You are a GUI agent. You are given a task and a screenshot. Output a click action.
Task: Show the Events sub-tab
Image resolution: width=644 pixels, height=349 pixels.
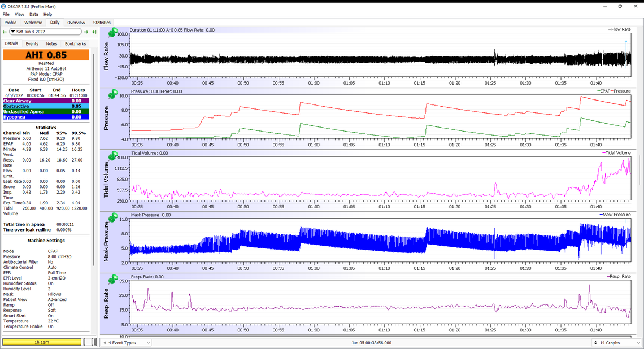point(32,44)
